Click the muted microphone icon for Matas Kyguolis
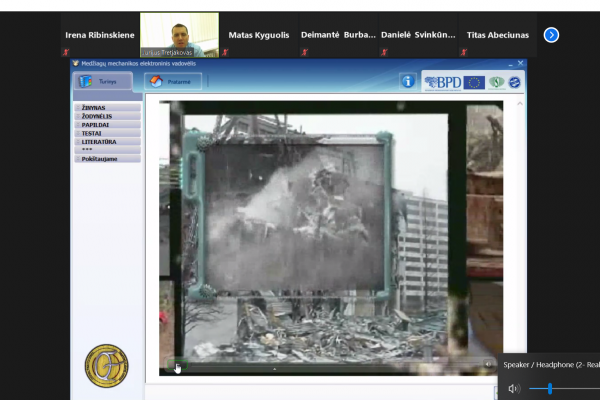The image size is (600, 400). [225, 52]
